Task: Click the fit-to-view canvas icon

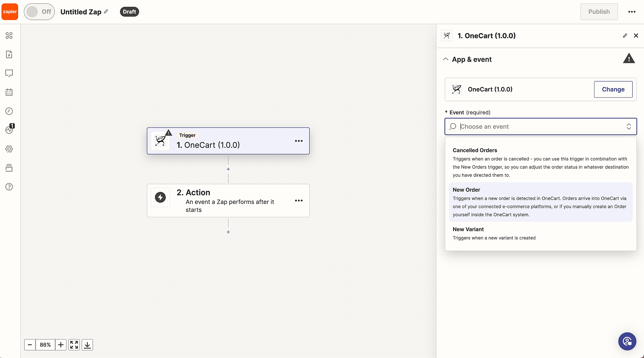Action: point(74,345)
